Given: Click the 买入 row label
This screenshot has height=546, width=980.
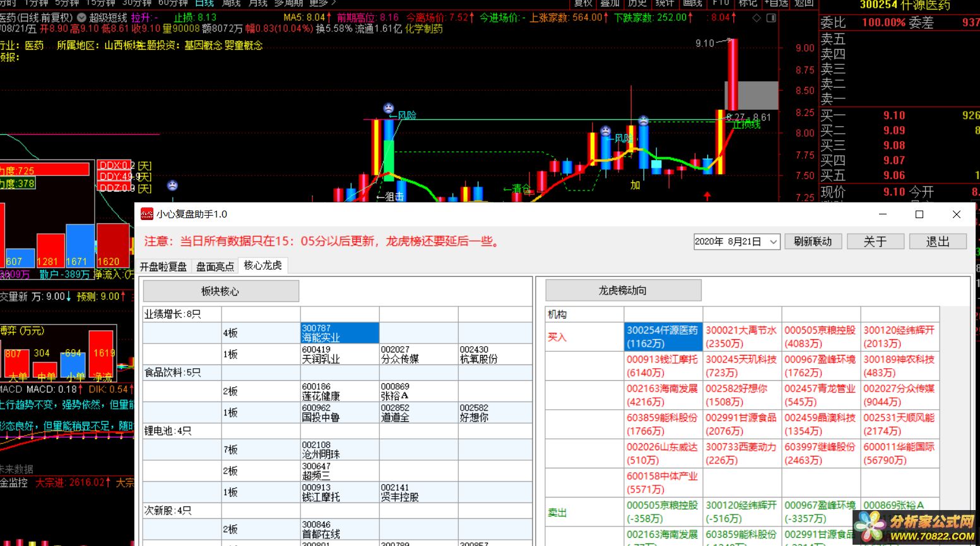Looking at the screenshot, I should click(x=557, y=337).
